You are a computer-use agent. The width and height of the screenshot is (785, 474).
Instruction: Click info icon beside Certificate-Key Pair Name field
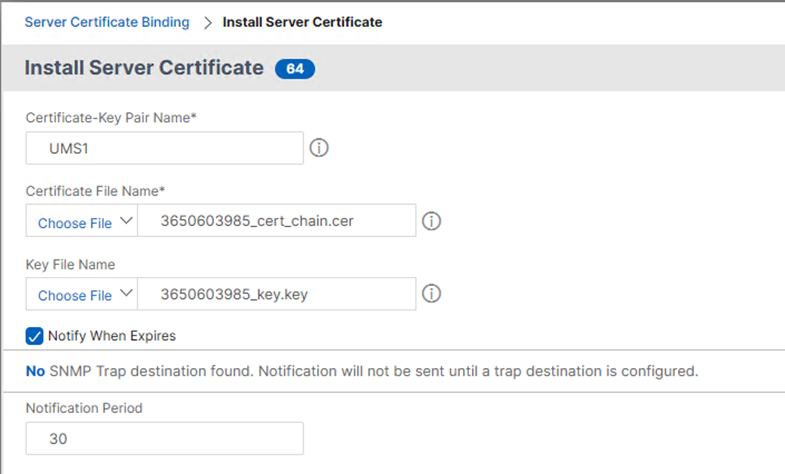[319, 148]
